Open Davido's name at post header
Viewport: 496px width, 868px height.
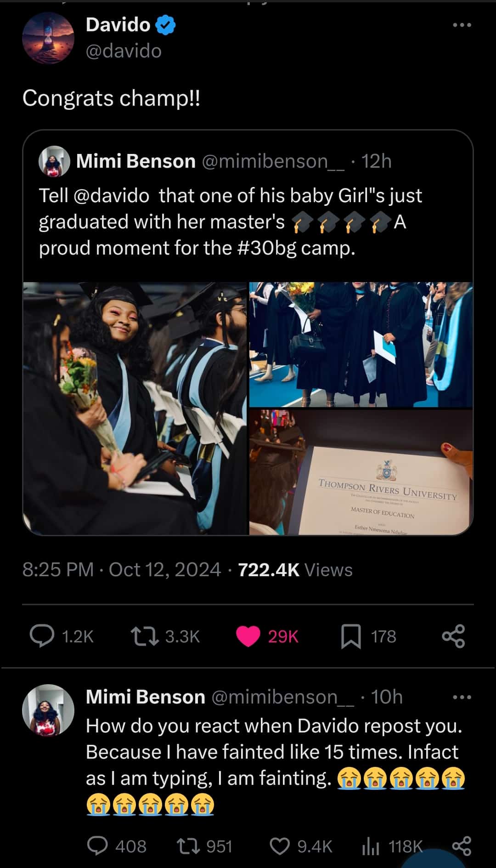pyautogui.click(x=118, y=25)
